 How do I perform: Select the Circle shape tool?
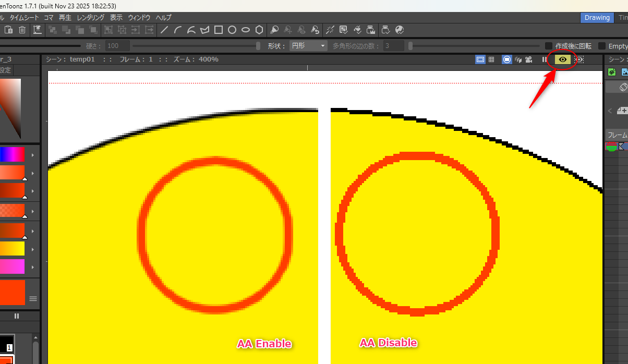pyautogui.click(x=232, y=30)
